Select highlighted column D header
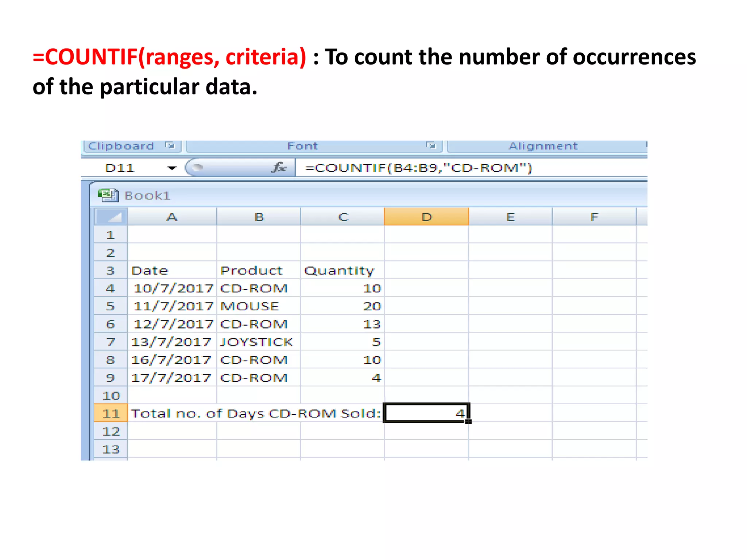The image size is (747, 560). 426,217
